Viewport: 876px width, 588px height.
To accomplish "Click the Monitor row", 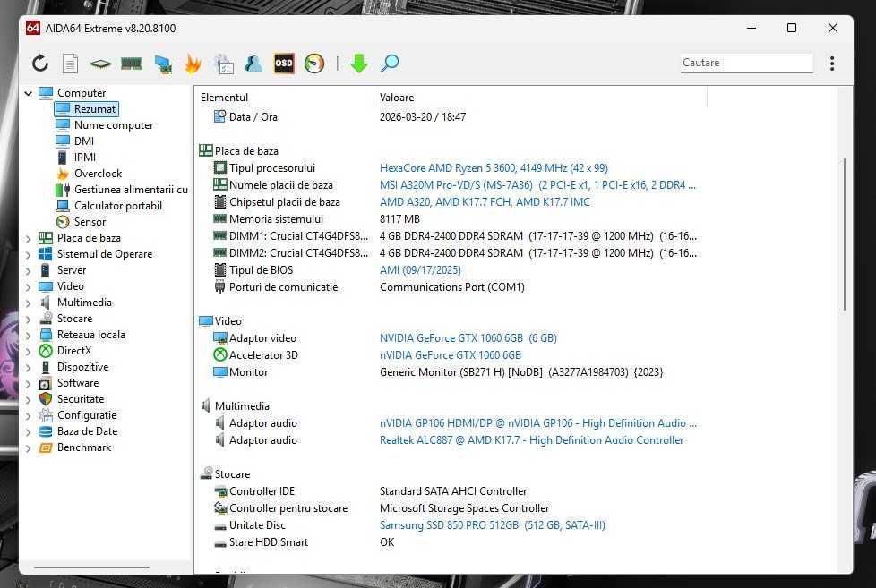I will (452, 372).
